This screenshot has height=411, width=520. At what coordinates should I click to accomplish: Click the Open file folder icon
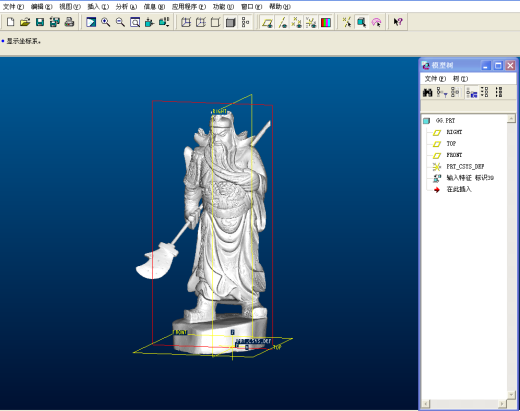pos(25,22)
